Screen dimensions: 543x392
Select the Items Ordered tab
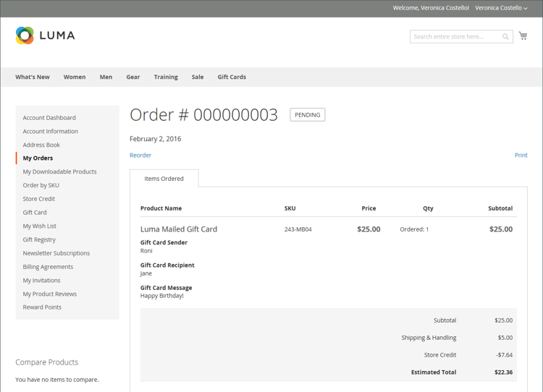[x=164, y=179]
